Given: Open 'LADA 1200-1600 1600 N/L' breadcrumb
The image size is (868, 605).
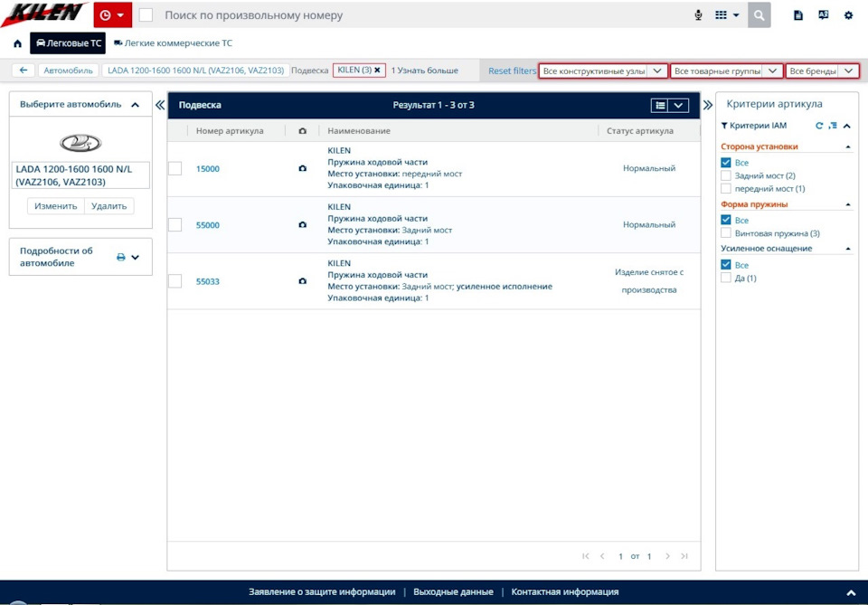Looking at the screenshot, I should [195, 71].
